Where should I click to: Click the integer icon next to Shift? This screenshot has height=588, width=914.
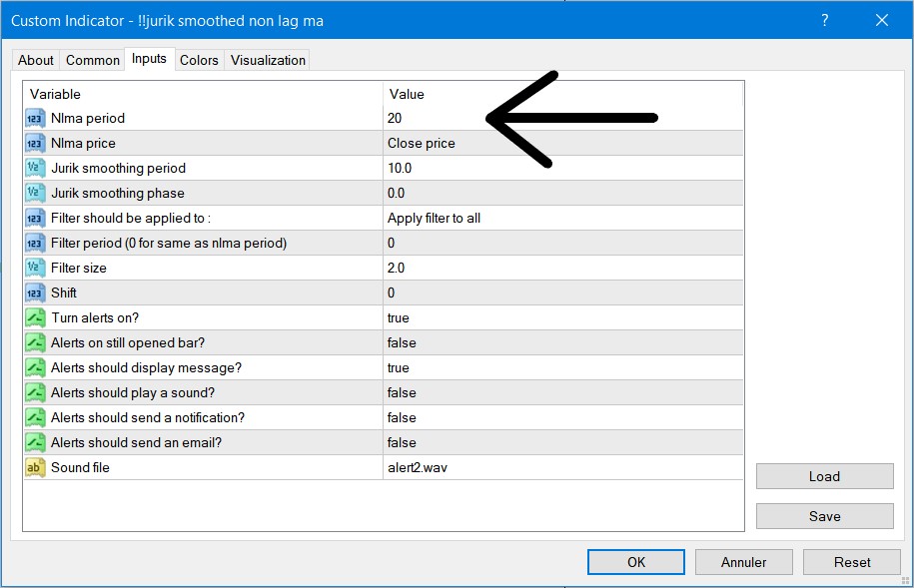click(x=35, y=293)
